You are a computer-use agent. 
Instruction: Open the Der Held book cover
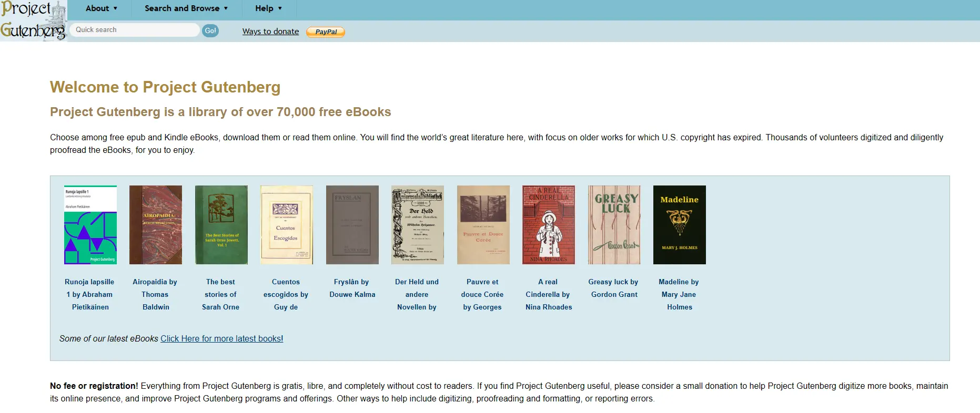click(418, 225)
